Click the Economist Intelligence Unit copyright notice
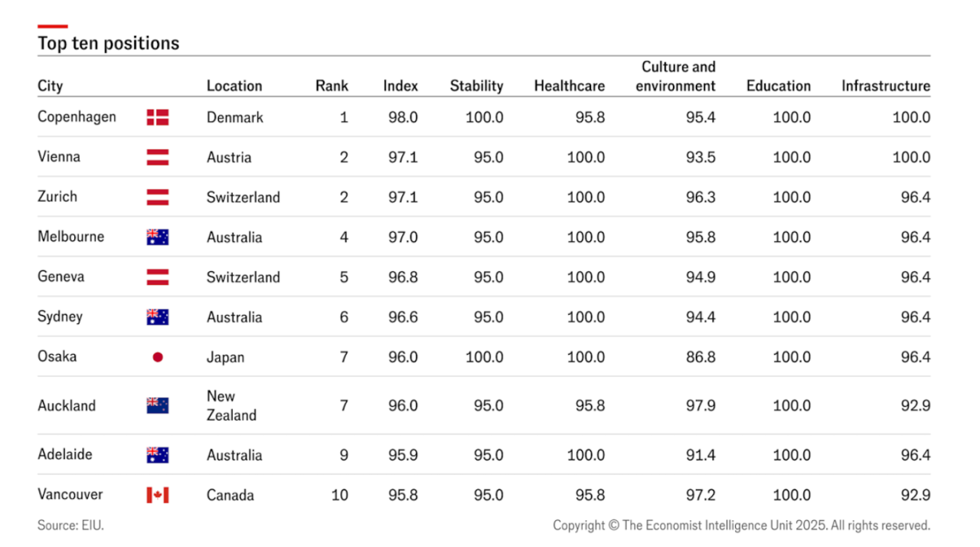This screenshot has width=980, height=547. click(x=741, y=526)
